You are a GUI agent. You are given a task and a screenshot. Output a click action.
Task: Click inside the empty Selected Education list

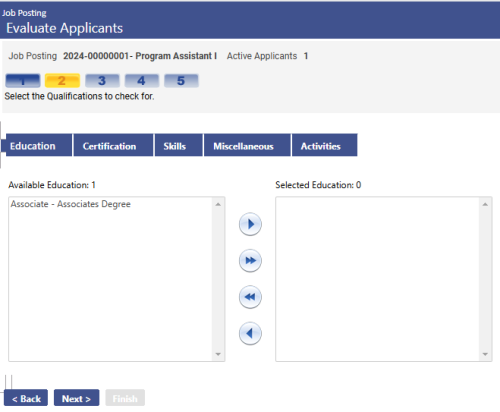pyautogui.click(x=377, y=279)
